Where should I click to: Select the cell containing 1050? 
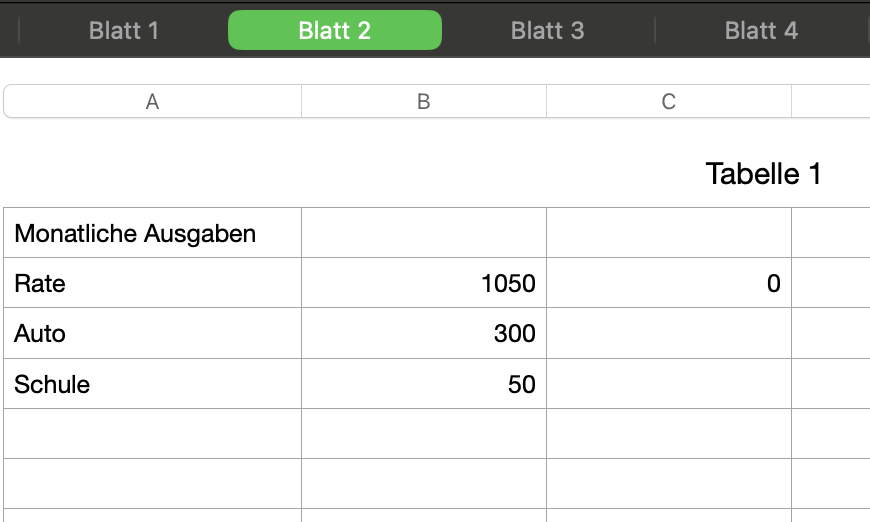tap(423, 284)
